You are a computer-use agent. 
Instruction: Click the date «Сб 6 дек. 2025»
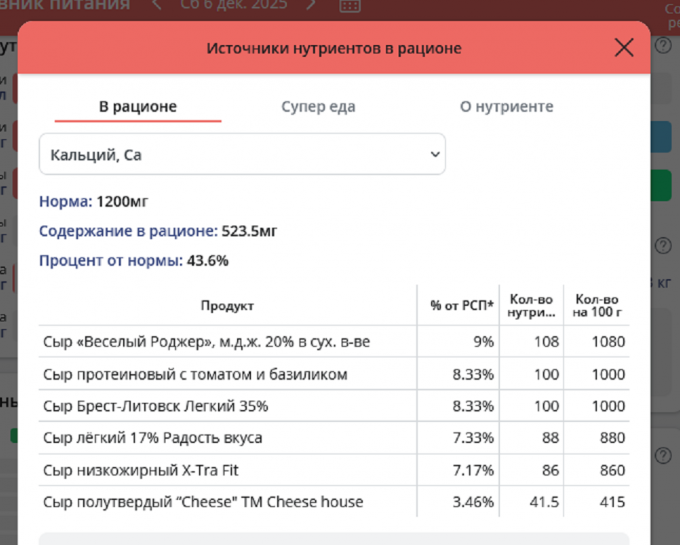coord(233,6)
